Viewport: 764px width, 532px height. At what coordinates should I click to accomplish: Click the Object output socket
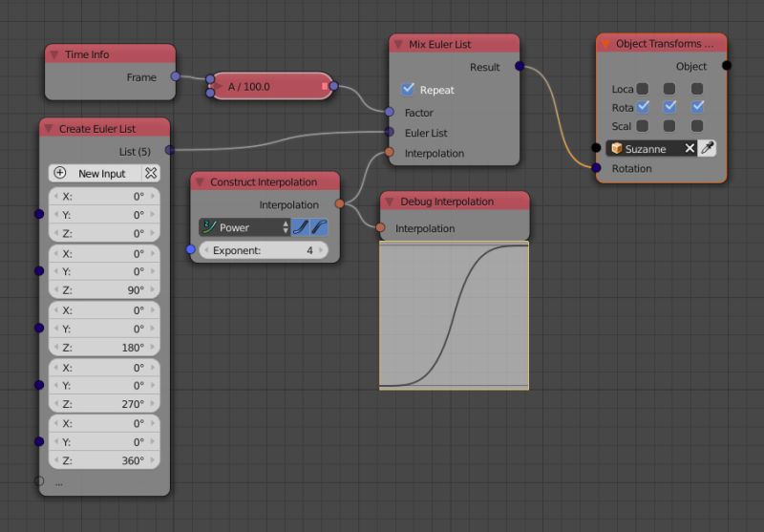pos(727,65)
